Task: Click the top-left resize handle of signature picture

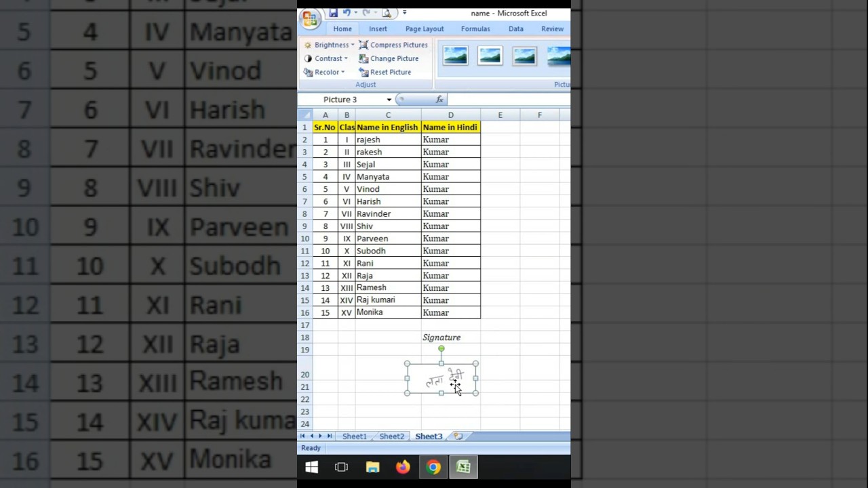Action: coord(407,364)
